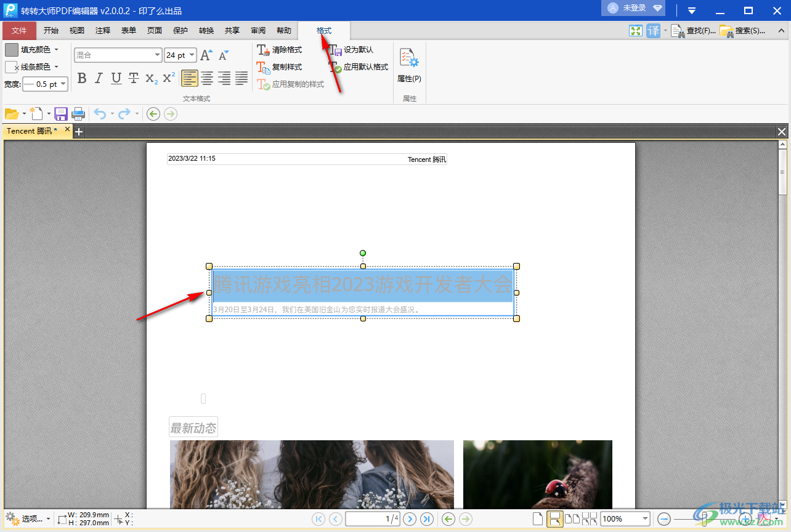Image resolution: width=791 pixels, height=532 pixels.
Task: Toggle italic text formatting
Action: [99, 78]
